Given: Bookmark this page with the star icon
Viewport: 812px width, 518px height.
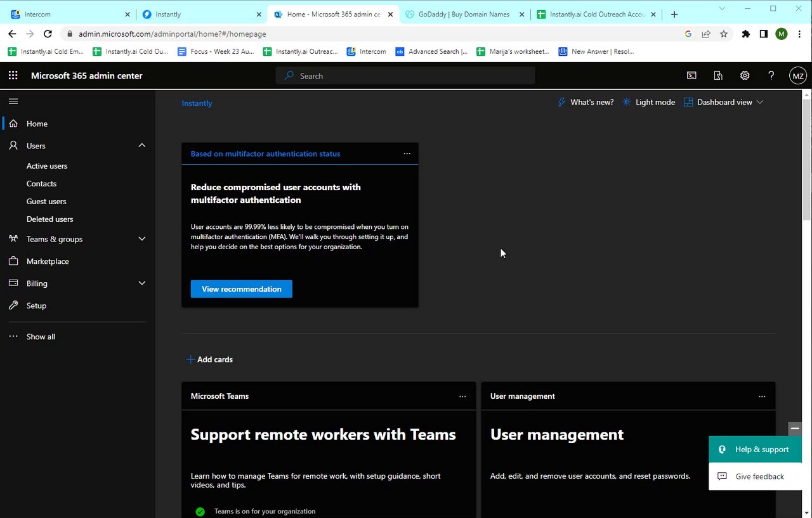Looking at the screenshot, I should 724,34.
